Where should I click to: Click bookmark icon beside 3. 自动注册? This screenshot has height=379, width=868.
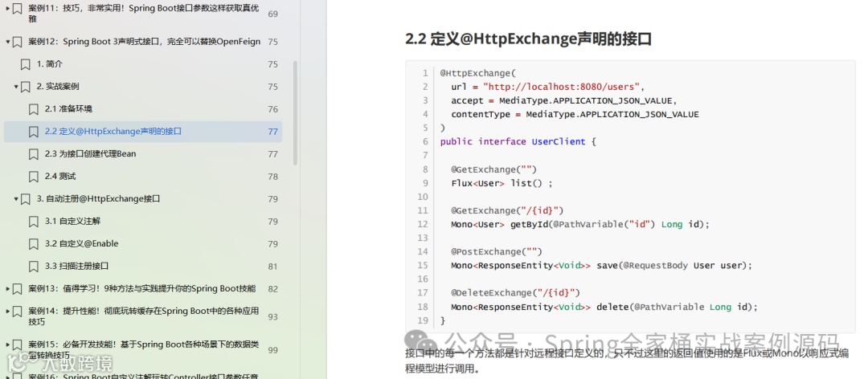tap(26, 198)
